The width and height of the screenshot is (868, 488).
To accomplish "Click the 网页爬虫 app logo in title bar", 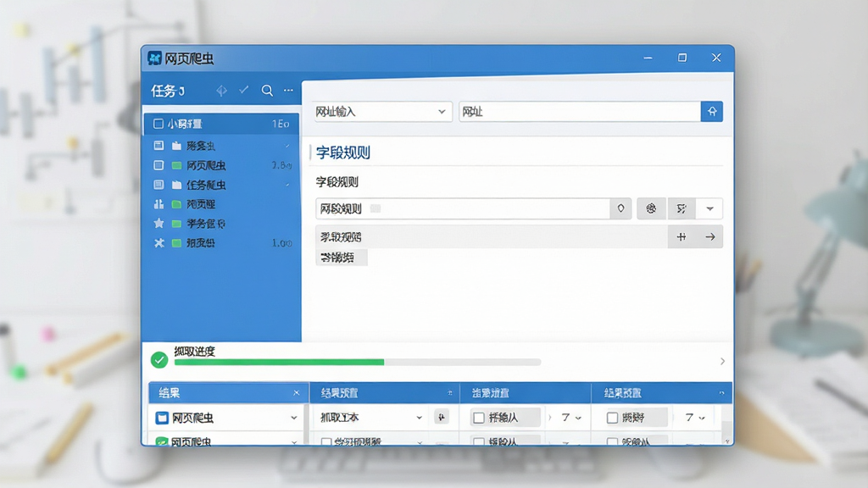I will pos(154,58).
